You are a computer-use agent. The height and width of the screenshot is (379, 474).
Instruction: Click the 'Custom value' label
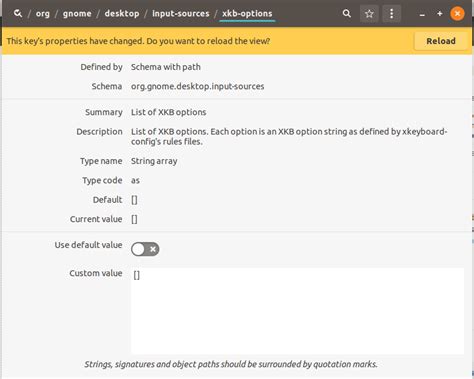96,273
